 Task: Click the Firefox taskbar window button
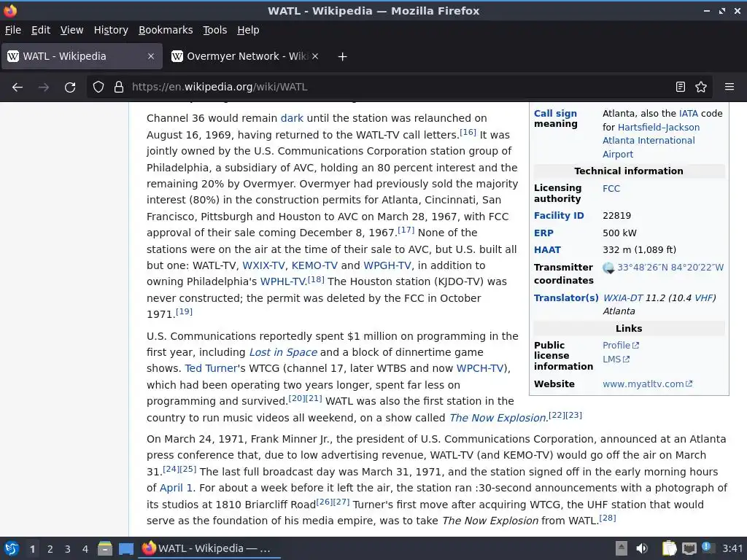coord(209,548)
